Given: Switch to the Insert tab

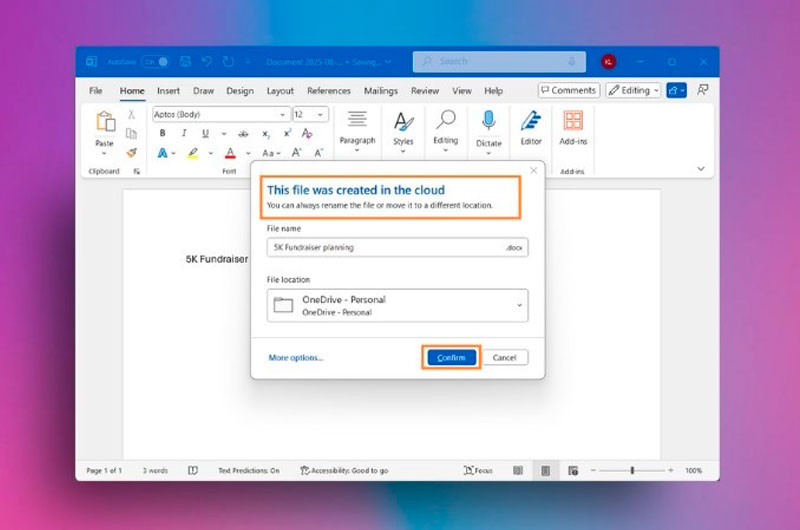Looking at the screenshot, I should tap(168, 91).
